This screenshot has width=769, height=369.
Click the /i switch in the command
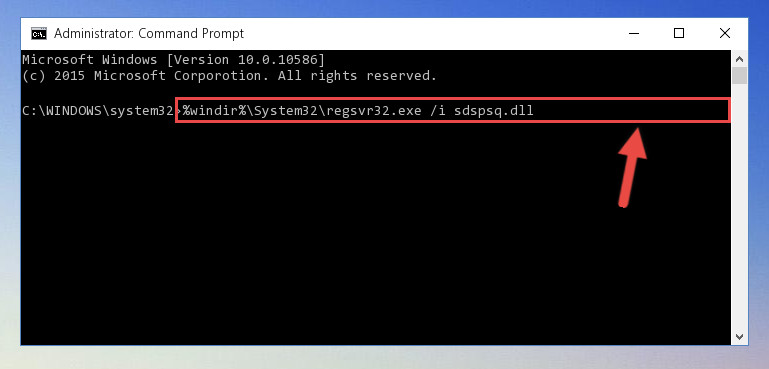pos(436,110)
